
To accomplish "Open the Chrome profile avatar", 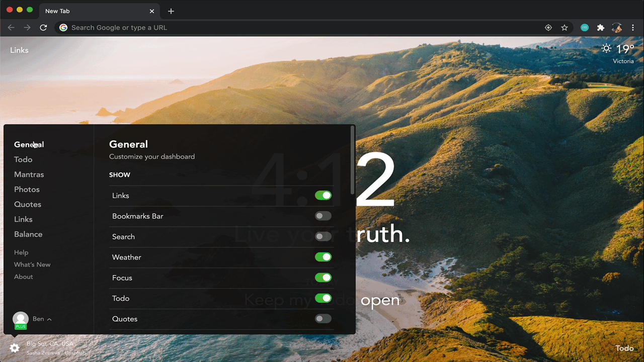I will click(x=617, y=28).
